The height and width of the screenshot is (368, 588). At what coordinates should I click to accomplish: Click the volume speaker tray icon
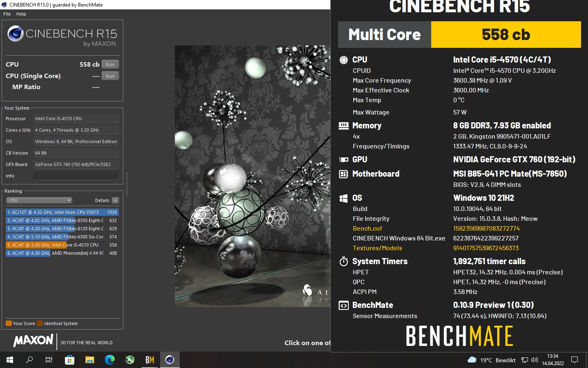[x=535, y=360]
